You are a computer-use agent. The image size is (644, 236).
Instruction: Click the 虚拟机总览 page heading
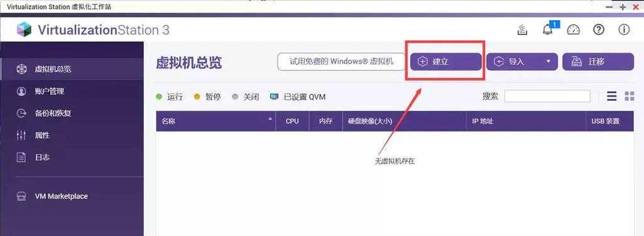[189, 62]
